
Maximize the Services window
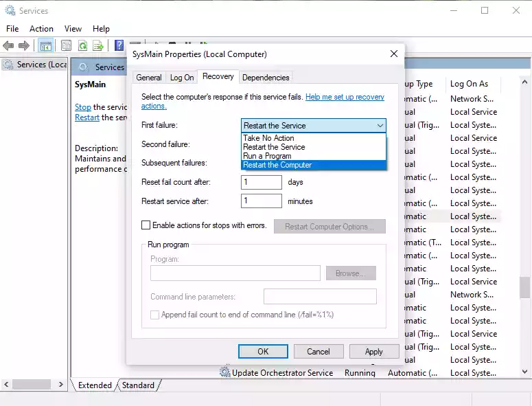pyautogui.click(x=485, y=10)
